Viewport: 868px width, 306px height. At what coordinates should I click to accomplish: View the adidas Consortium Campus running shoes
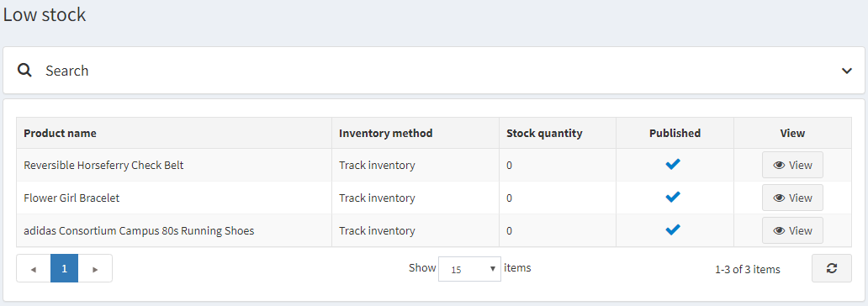792,230
